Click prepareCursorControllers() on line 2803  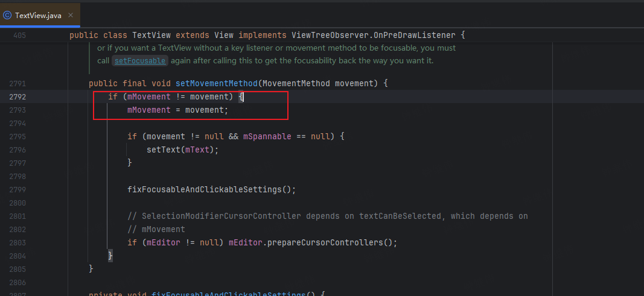click(330, 243)
